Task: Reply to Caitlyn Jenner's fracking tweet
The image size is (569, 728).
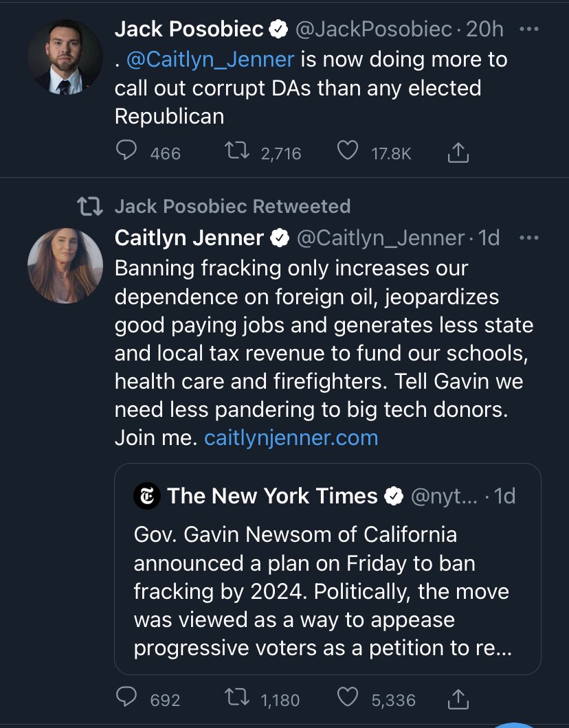Action: coord(126,698)
